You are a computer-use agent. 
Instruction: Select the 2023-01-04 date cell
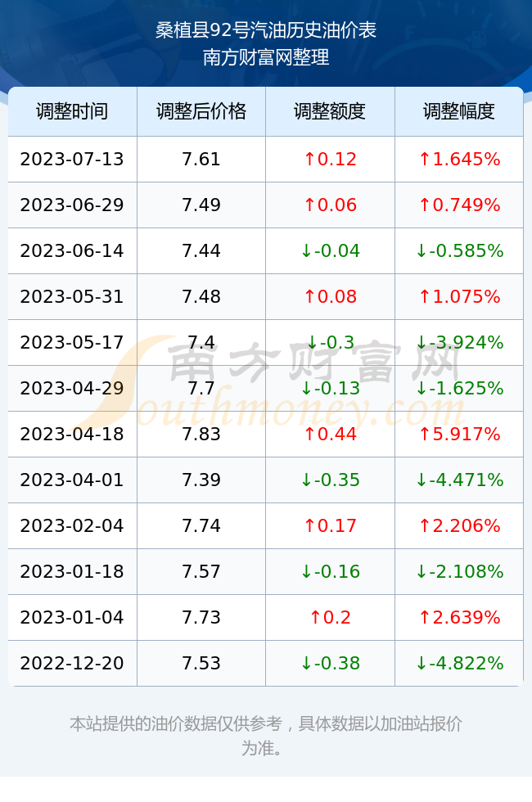[x=72, y=617]
